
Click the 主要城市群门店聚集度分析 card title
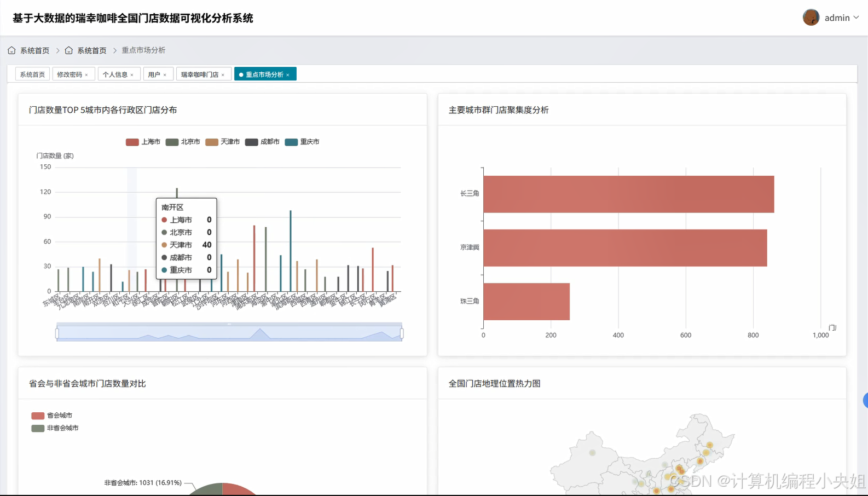point(499,110)
